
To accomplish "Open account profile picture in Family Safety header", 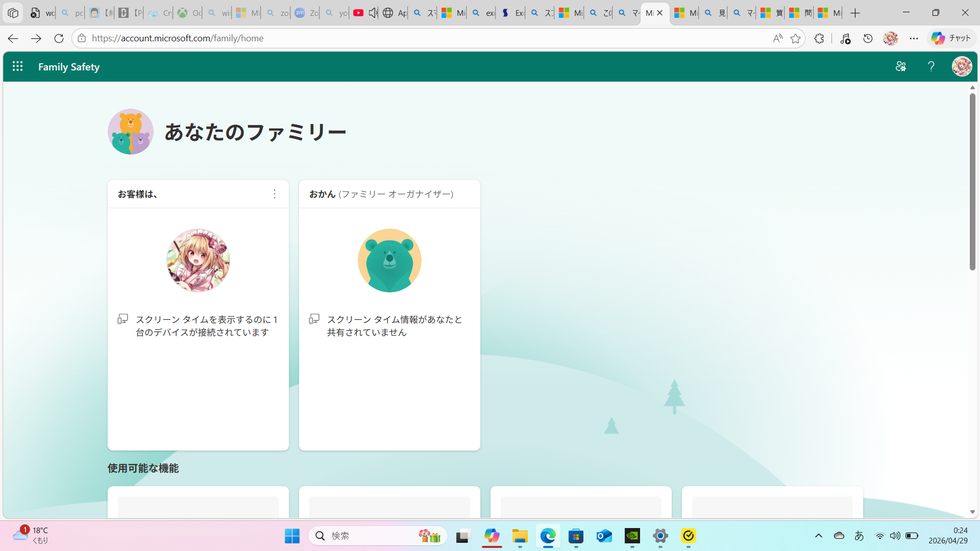I will click(962, 66).
